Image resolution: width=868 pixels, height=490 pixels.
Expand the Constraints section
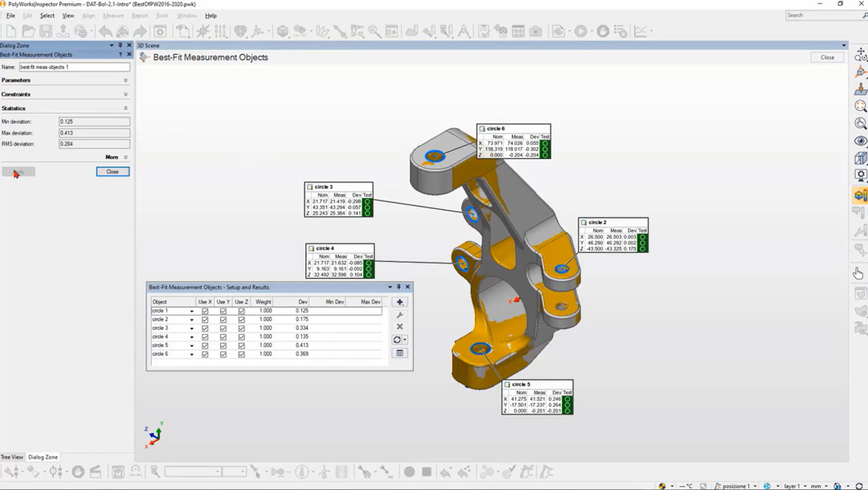(x=125, y=95)
